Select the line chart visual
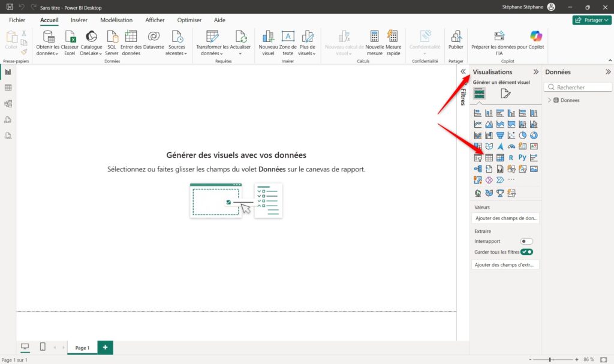614x364 pixels. 478,124
